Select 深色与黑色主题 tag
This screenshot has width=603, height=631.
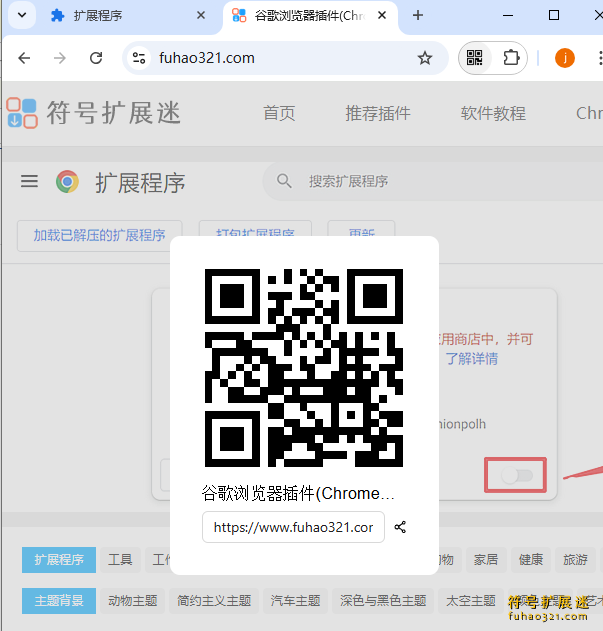(383, 601)
